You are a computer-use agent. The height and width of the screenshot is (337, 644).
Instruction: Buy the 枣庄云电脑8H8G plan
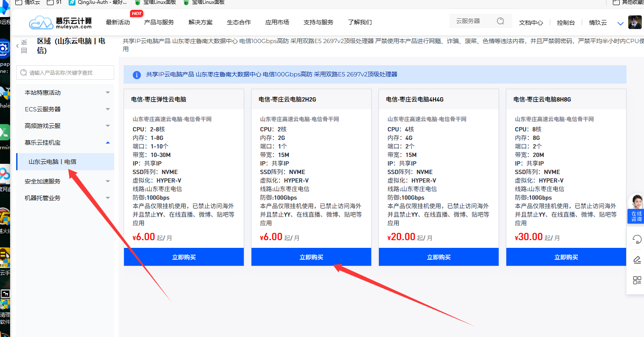pos(566,257)
